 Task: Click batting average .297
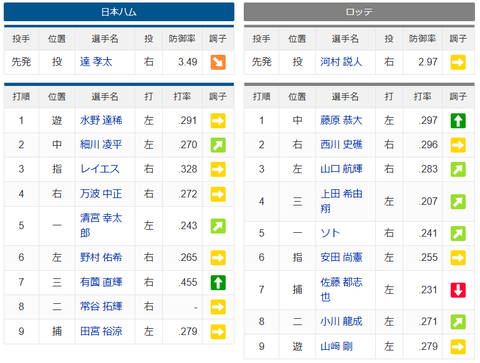click(429, 120)
